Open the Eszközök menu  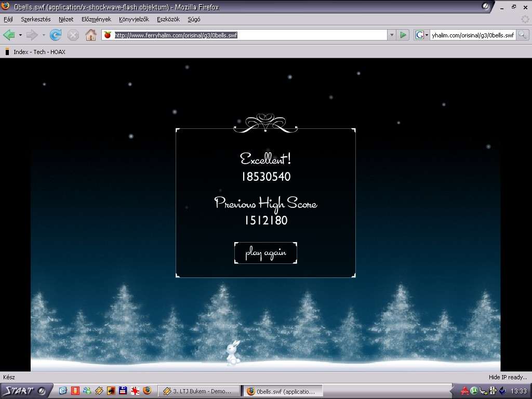click(168, 19)
